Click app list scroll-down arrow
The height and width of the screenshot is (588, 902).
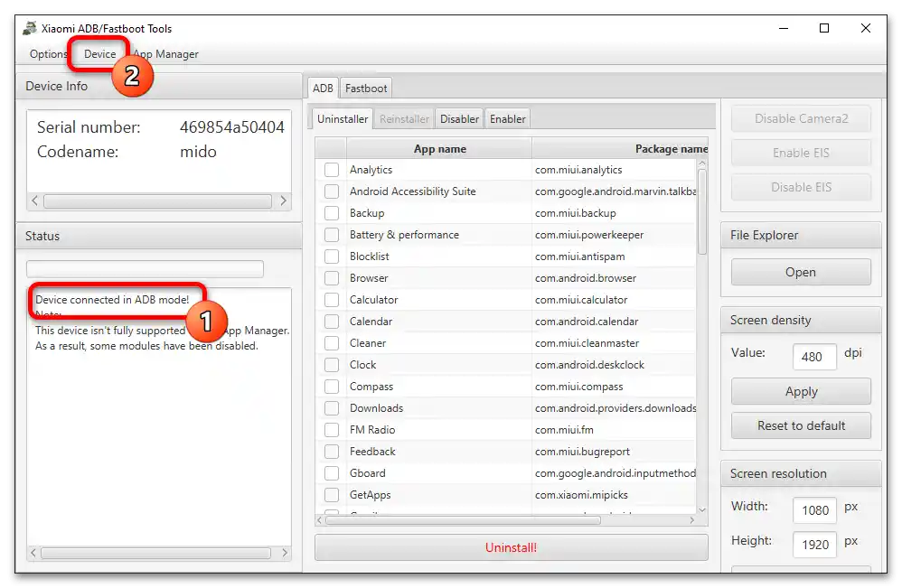coord(702,509)
